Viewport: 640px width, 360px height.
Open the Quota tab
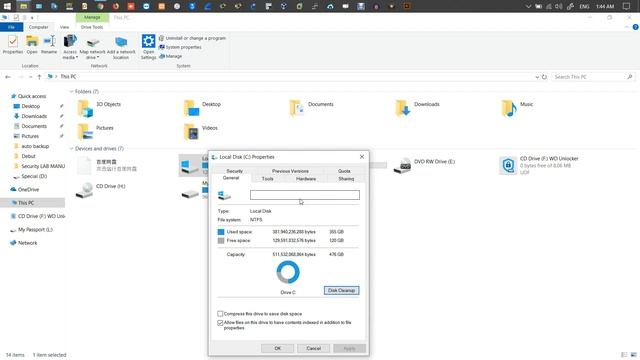click(344, 171)
